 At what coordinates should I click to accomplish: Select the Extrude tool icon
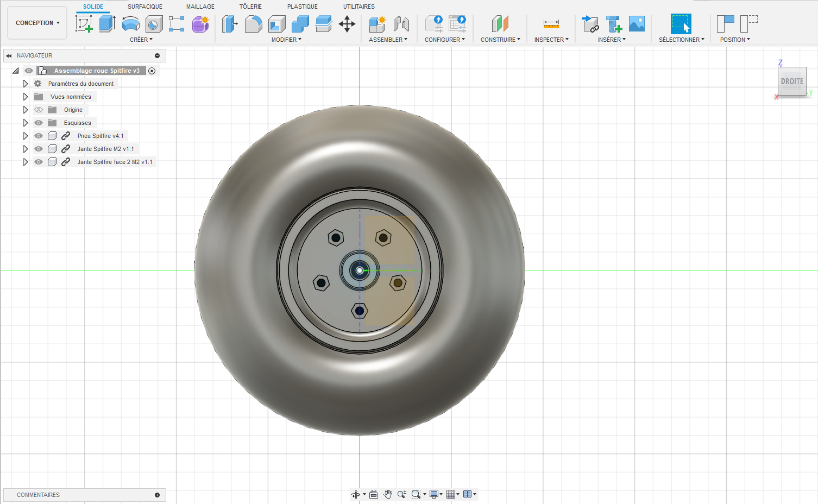[107, 24]
